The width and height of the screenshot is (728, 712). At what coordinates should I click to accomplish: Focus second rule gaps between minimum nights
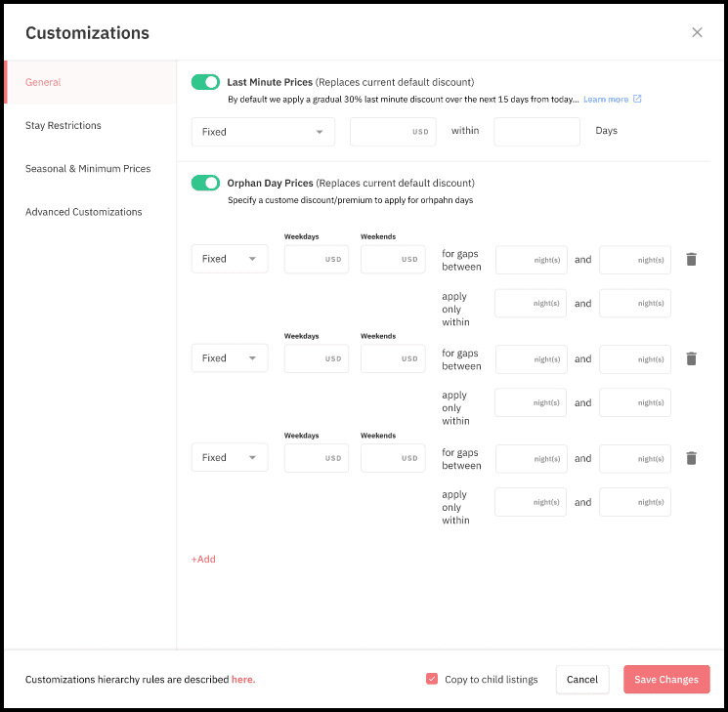(532, 359)
